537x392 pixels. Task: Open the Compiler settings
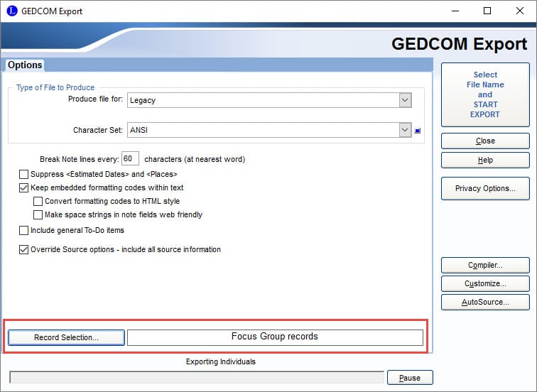tap(485, 265)
